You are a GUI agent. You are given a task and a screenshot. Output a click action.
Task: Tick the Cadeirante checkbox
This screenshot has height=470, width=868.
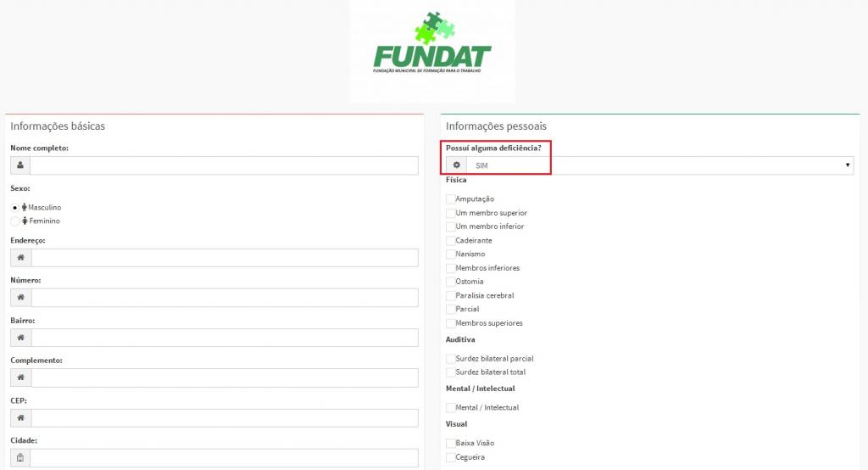point(450,240)
